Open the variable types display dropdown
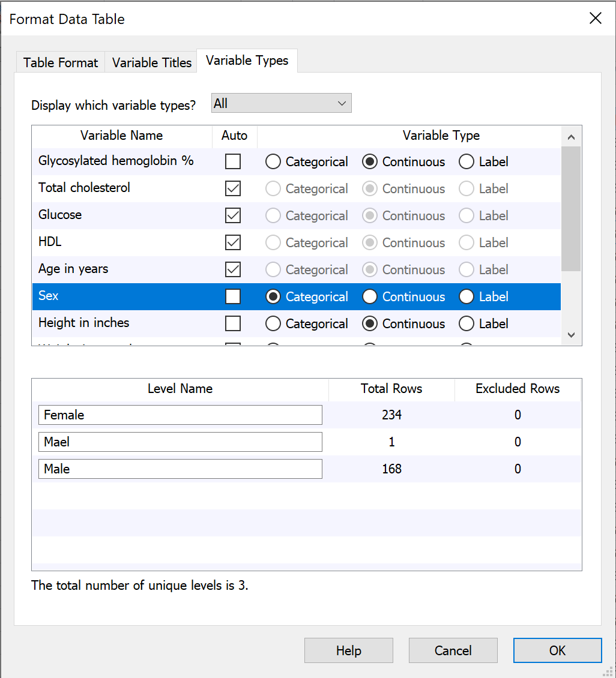The width and height of the screenshot is (616, 678). tap(281, 103)
